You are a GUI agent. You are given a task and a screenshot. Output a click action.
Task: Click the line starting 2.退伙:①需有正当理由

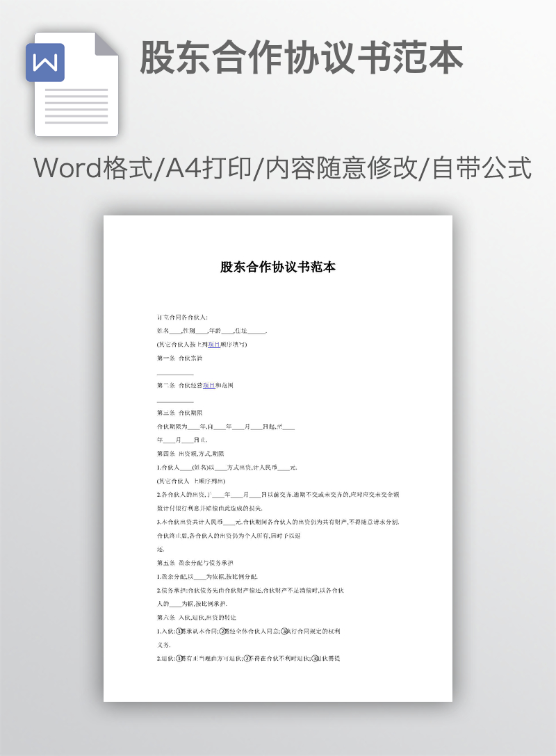pyautogui.click(x=248, y=658)
